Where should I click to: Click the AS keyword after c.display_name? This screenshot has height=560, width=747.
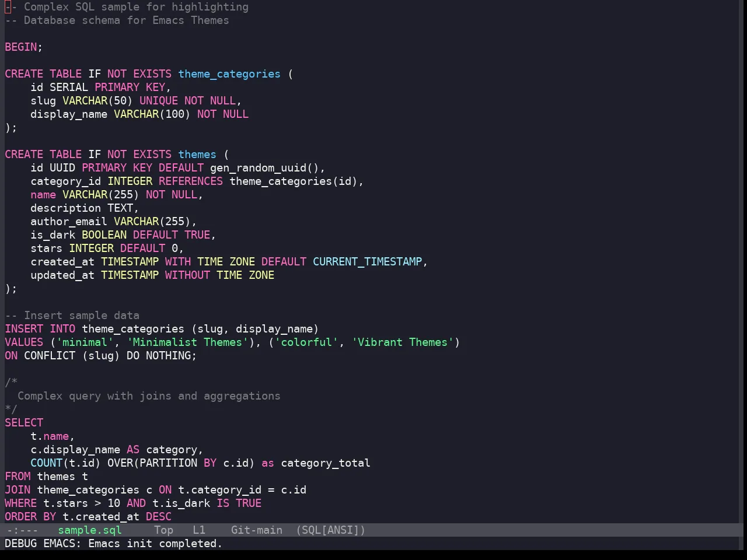click(x=133, y=450)
